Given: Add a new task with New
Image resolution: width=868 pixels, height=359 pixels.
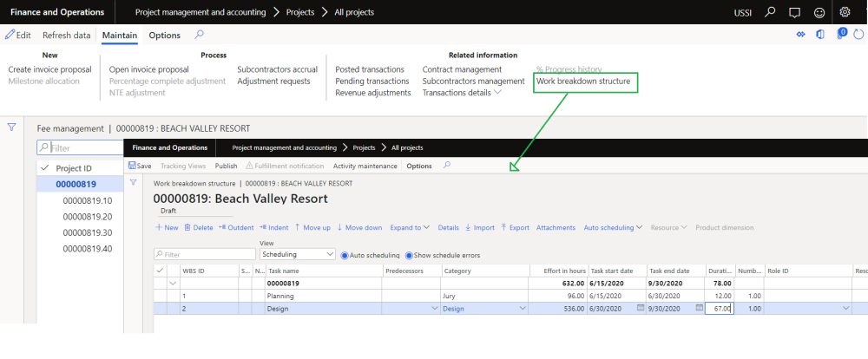Looking at the screenshot, I should (167, 227).
